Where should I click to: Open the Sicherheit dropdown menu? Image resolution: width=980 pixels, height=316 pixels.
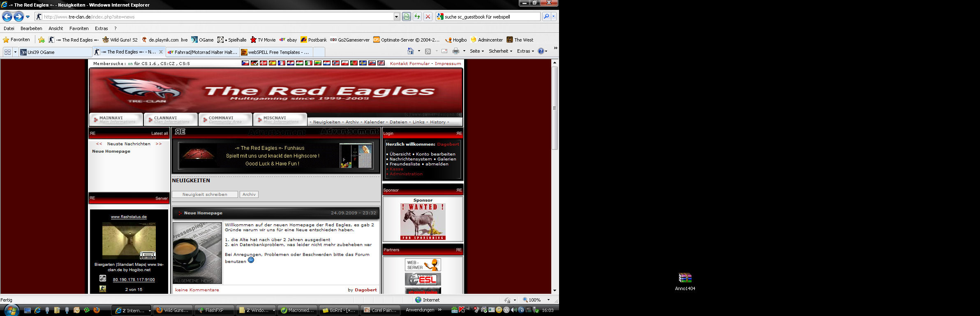click(x=500, y=51)
